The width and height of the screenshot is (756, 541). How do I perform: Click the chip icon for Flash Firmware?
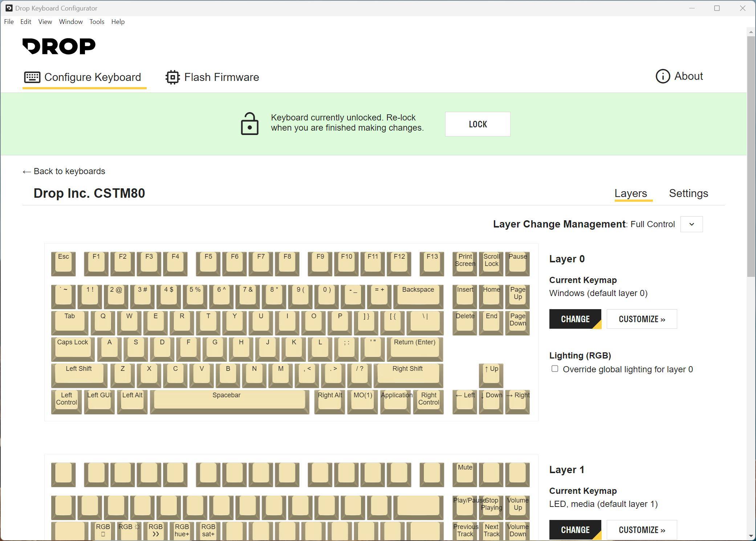pyautogui.click(x=173, y=77)
